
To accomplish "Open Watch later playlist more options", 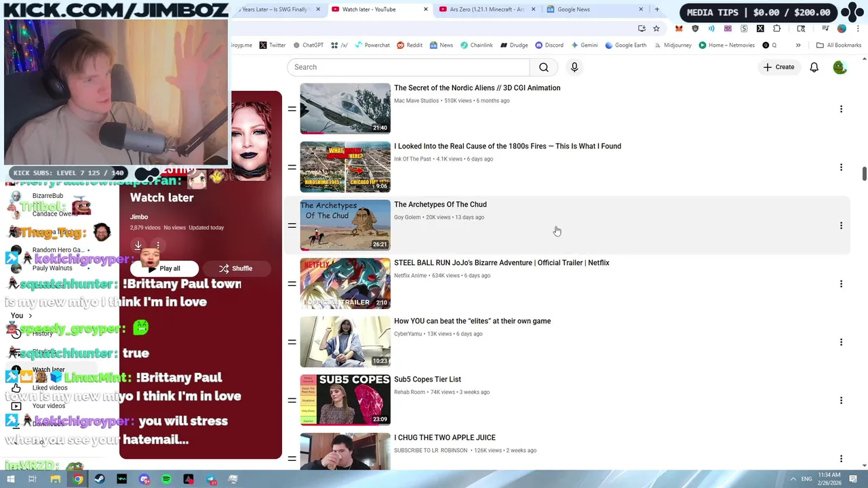I will coord(158,245).
